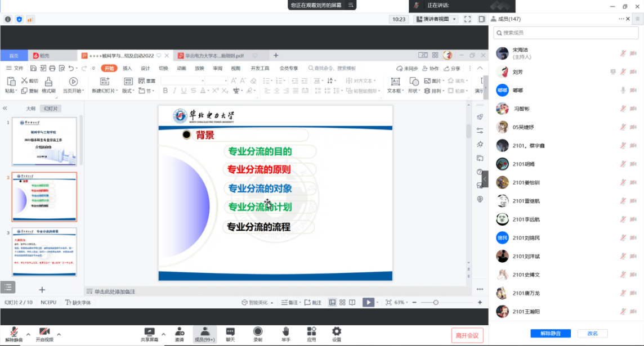Open the 应用 apps icon
Image resolution: width=644 pixels, height=346 pixels.
(x=311, y=332)
